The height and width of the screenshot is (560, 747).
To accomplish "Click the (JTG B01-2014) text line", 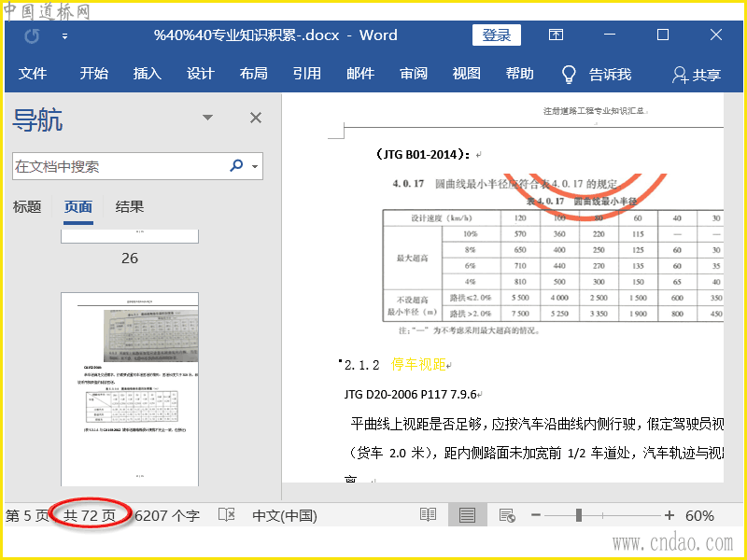I will (423, 154).
